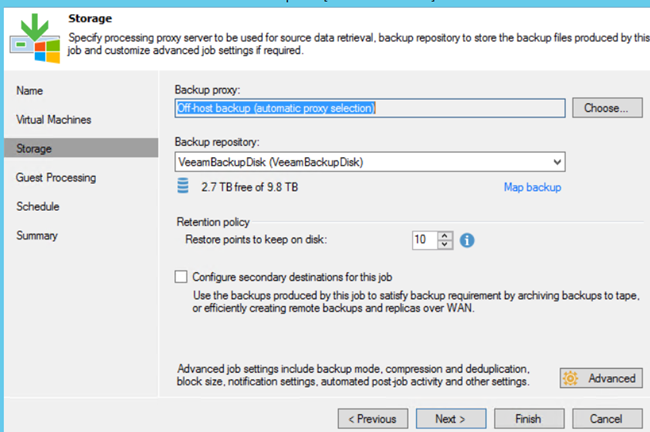
Task: Select the Storage step in sidebar
Action: pyautogui.click(x=34, y=149)
